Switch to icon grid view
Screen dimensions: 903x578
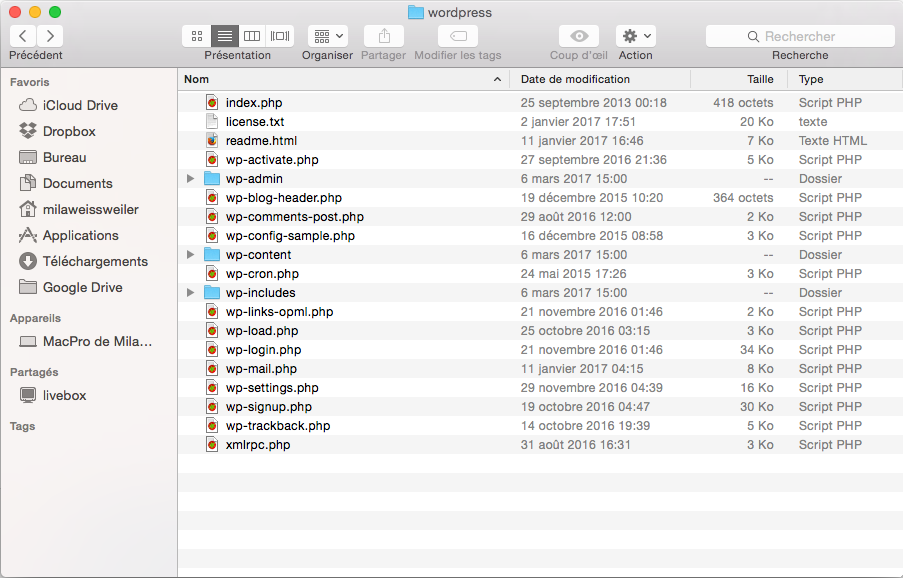197,36
